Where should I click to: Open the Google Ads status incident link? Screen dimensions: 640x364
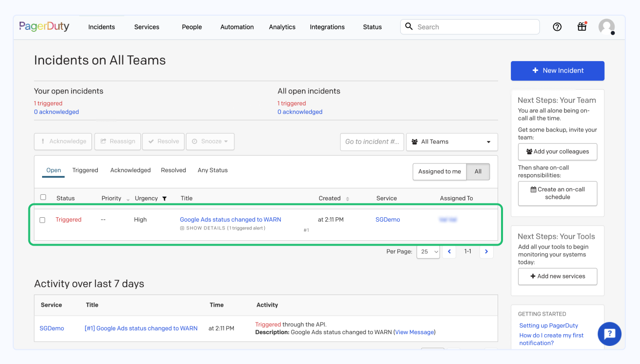230,219
